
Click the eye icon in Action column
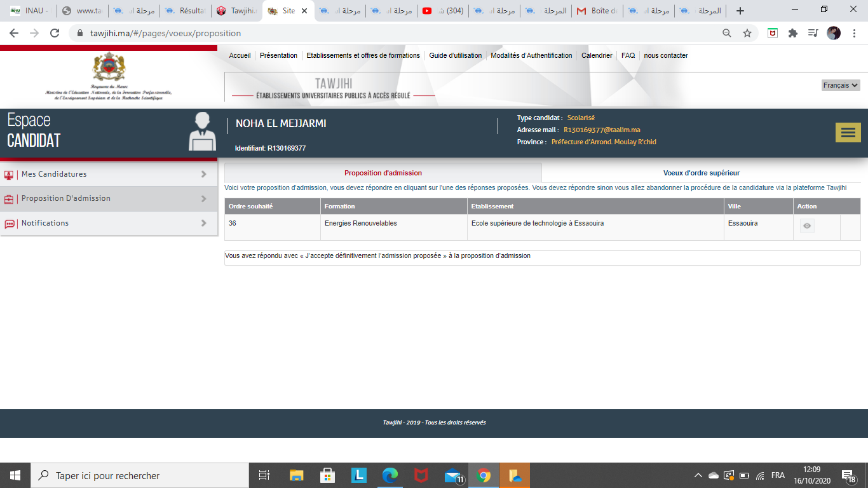[x=807, y=226]
